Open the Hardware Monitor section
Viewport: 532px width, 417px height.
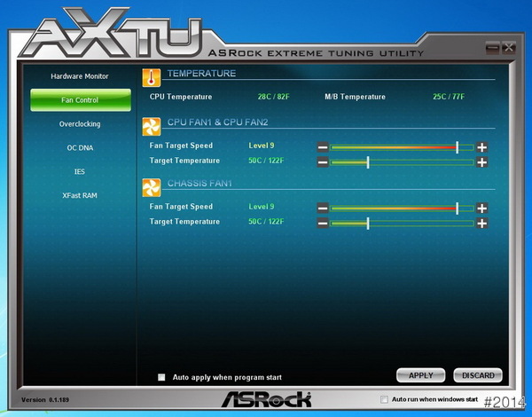(x=80, y=76)
